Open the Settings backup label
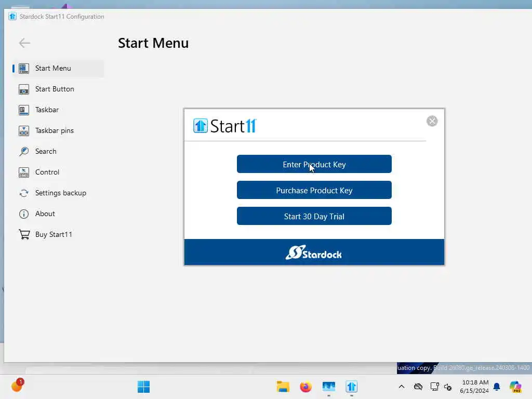The width and height of the screenshot is (532, 399). 61,193
